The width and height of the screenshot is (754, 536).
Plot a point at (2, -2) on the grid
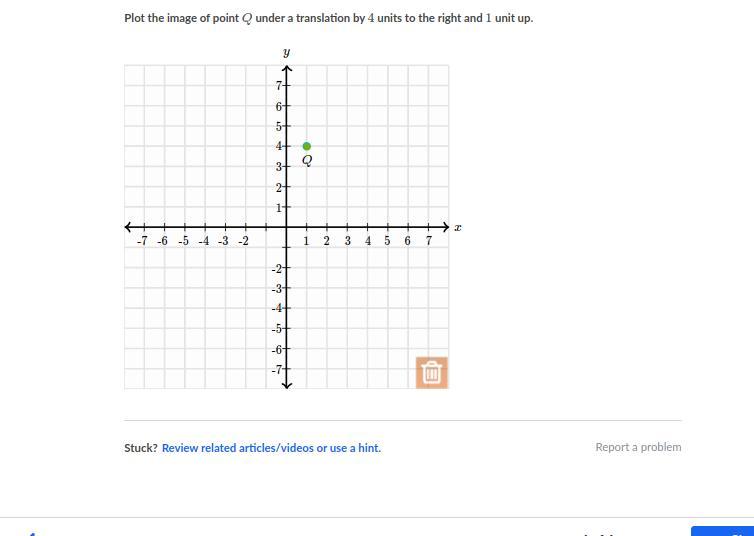327,268
